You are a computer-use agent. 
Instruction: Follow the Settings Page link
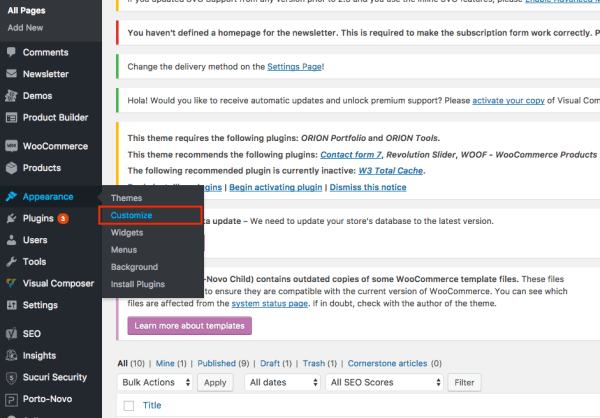[x=293, y=67]
